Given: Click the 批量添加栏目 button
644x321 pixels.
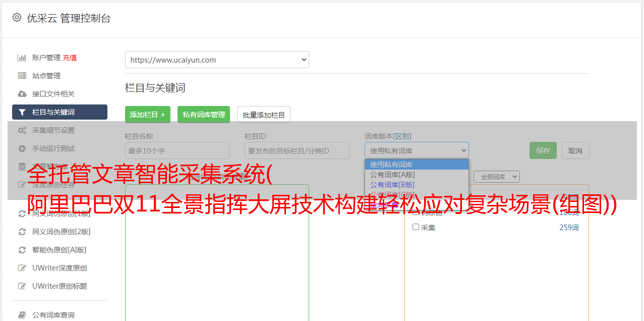Looking at the screenshot, I should click(x=264, y=115).
